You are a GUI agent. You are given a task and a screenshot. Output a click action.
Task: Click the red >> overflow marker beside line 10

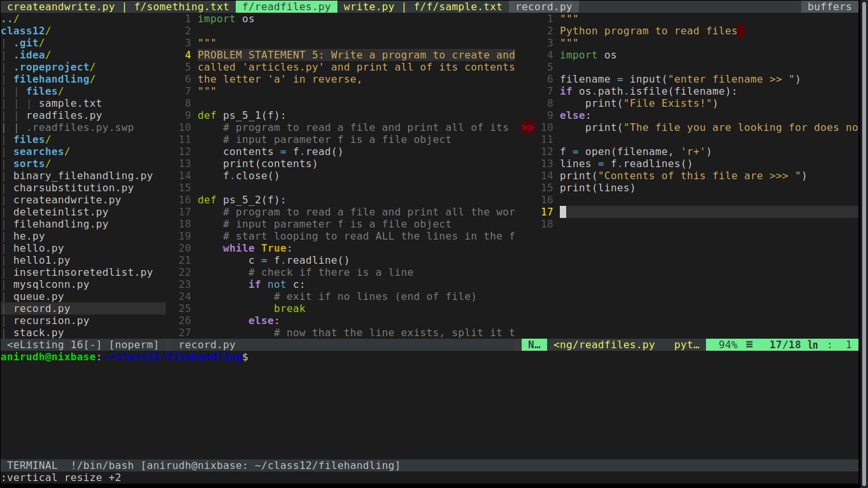[x=527, y=127]
